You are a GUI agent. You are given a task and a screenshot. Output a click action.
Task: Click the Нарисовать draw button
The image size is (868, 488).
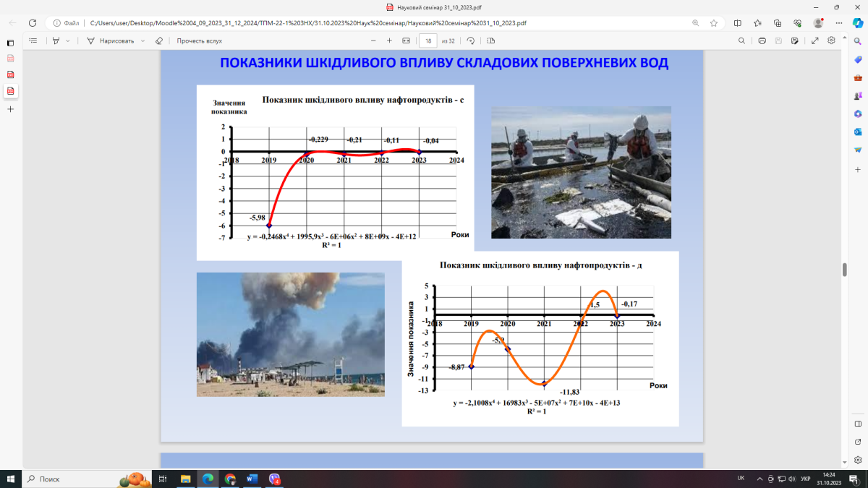(111, 40)
